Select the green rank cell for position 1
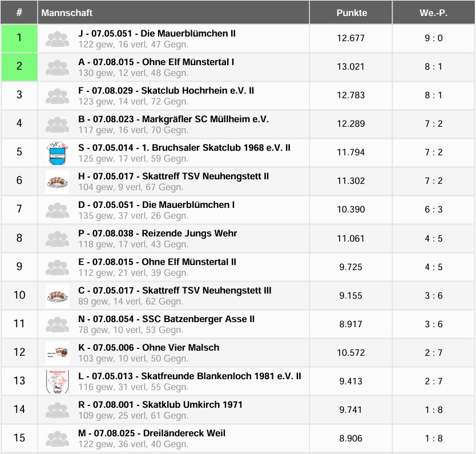Screen dimensions: 476x454 pos(19,38)
